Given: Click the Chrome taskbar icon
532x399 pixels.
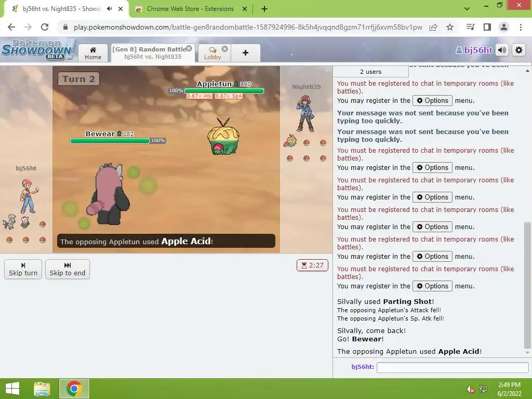Looking at the screenshot, I should click(74, 389).
